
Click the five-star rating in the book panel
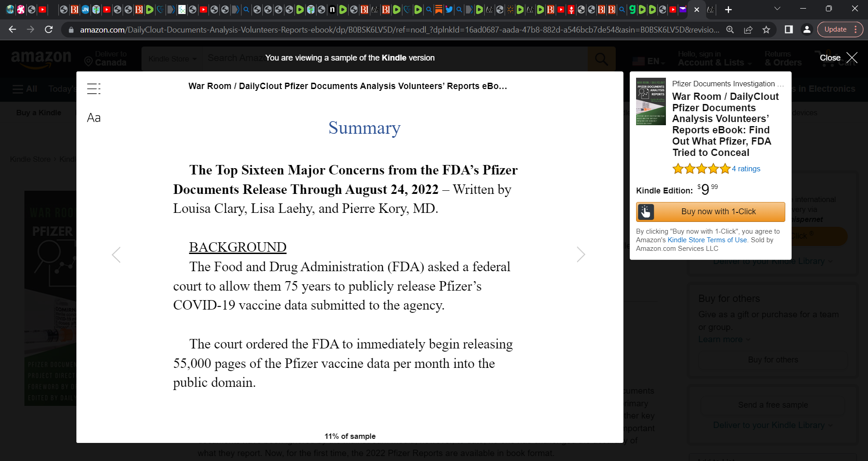coord(701,169)
